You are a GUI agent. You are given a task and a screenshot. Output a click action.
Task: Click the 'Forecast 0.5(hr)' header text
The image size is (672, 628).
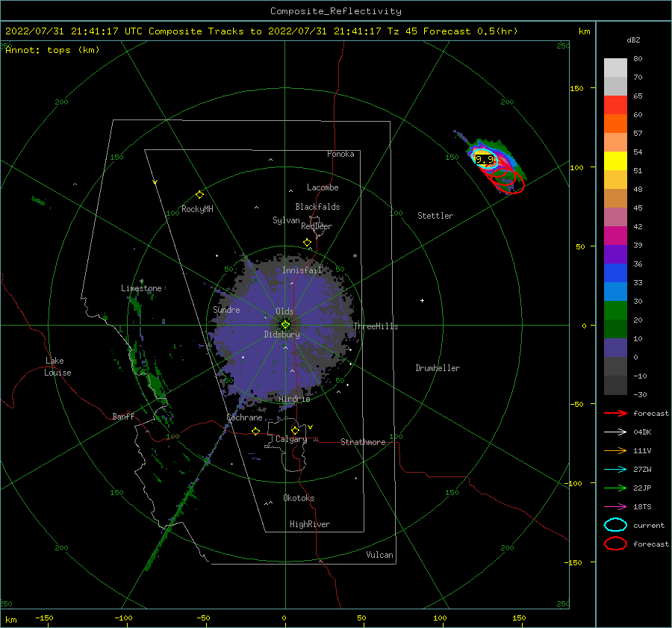tap(470, 31)
